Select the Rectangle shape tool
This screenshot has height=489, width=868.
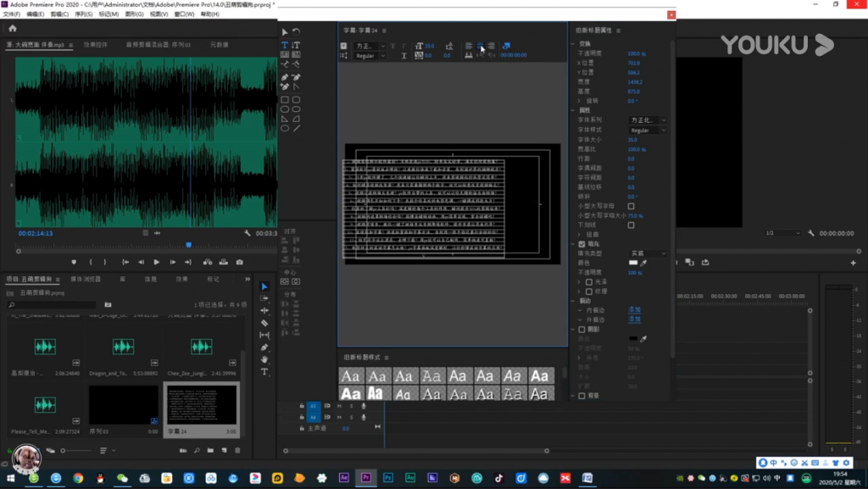285,100
